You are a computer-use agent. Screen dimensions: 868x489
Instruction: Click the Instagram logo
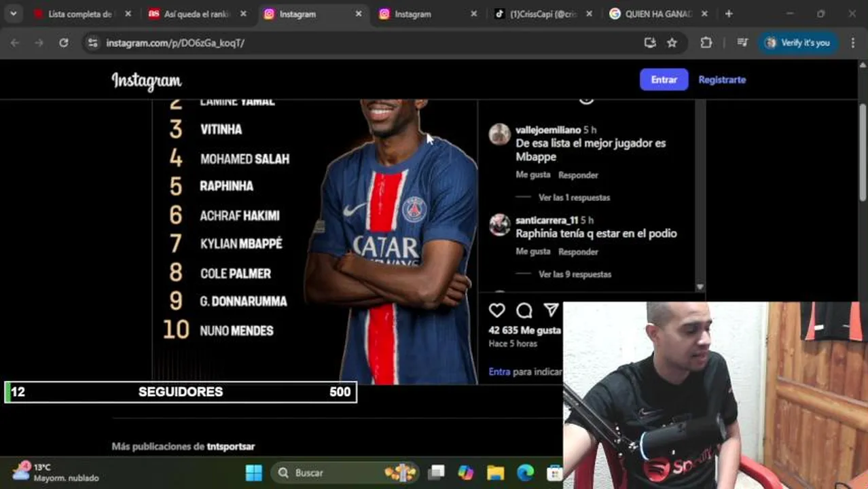(147, 81)
